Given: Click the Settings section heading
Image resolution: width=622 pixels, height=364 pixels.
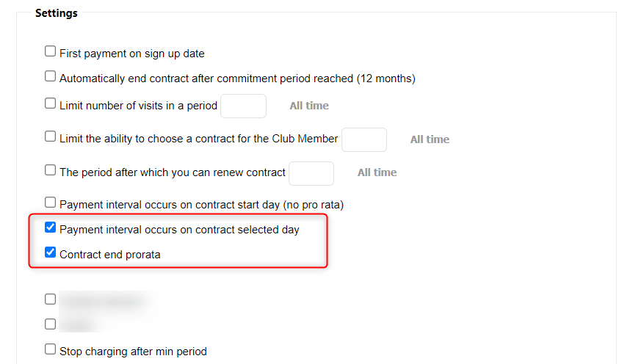Looking at the screenshot, I should (x=57, y=13).
